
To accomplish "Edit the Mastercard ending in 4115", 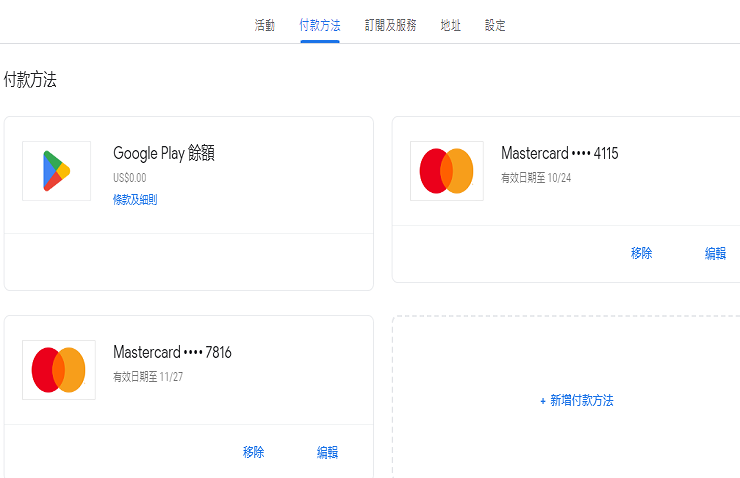I will coord(715,253).
